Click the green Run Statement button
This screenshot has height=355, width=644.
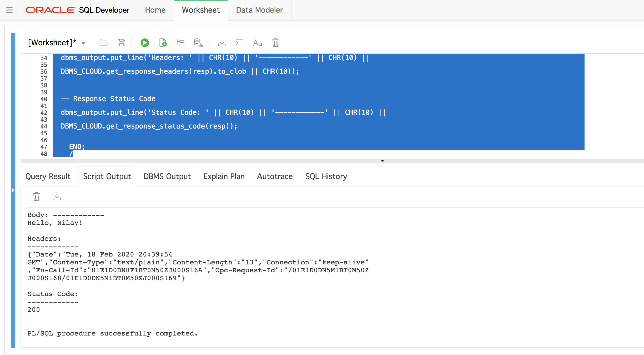click(145, 43)
